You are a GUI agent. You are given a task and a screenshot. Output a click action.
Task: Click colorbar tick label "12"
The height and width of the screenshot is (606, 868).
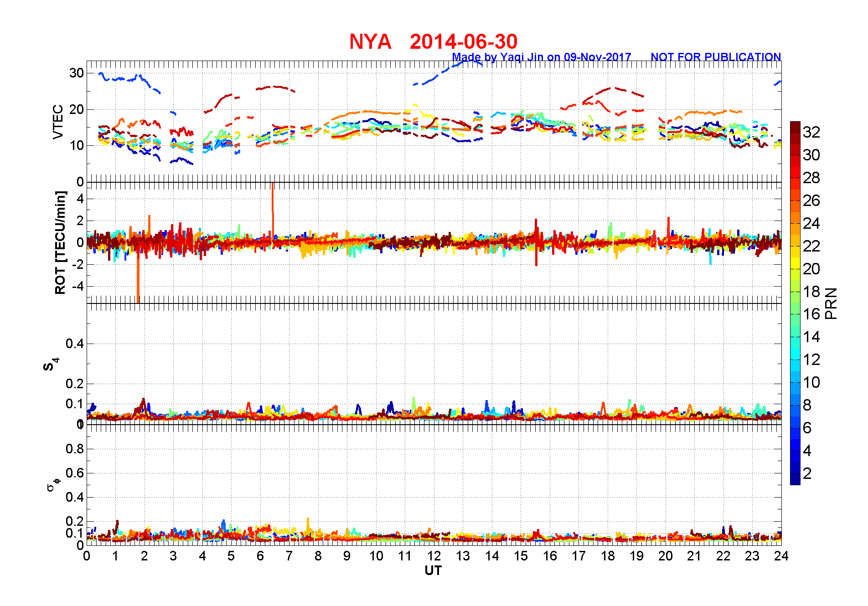click(811, 359)
